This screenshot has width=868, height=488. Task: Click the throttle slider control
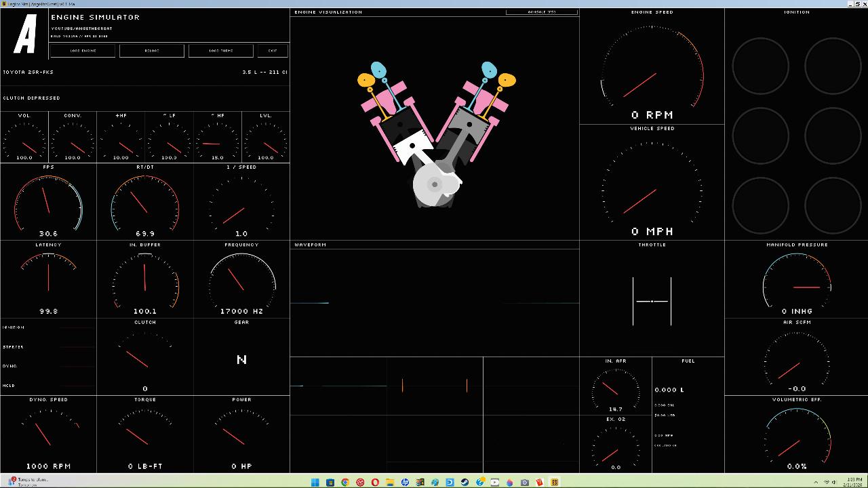652,301
